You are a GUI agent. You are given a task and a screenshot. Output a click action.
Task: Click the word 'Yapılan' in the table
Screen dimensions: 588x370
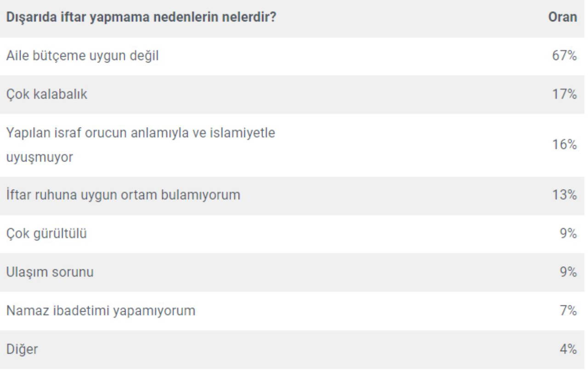tap(25, 133)
